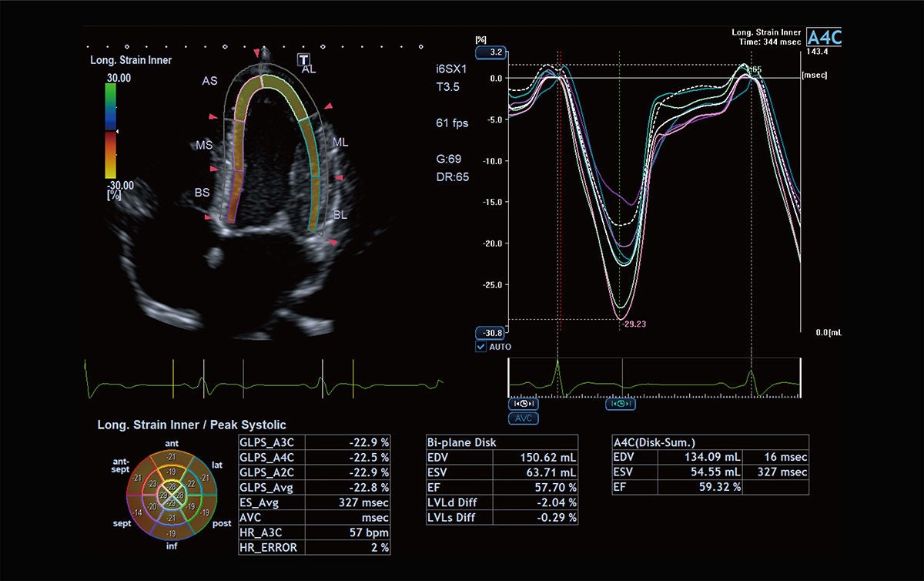924x581 pixels.
Task: Click the 'lat' bull's-eye label
Action: [x=218, y=464]
